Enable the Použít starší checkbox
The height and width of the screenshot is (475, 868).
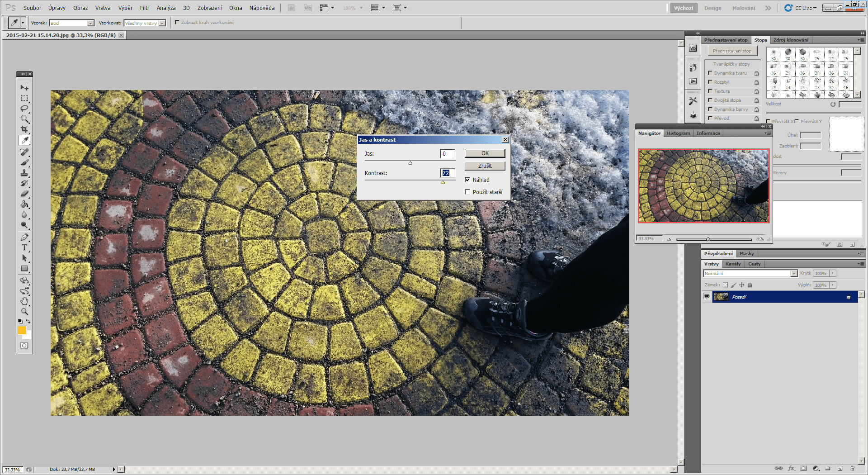pyautogui.click(x=467, y=192)
